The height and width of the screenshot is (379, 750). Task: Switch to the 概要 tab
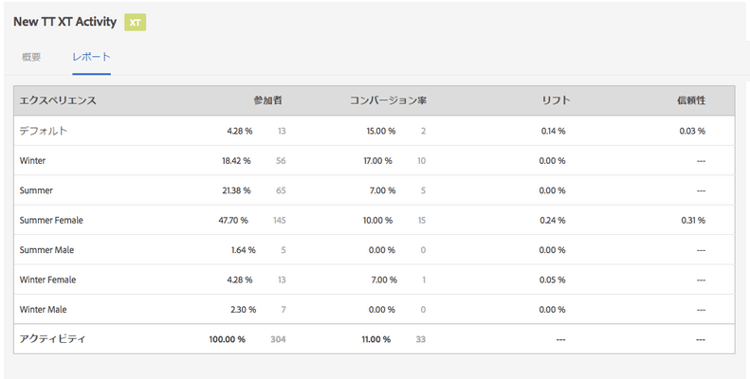point(32,57)
